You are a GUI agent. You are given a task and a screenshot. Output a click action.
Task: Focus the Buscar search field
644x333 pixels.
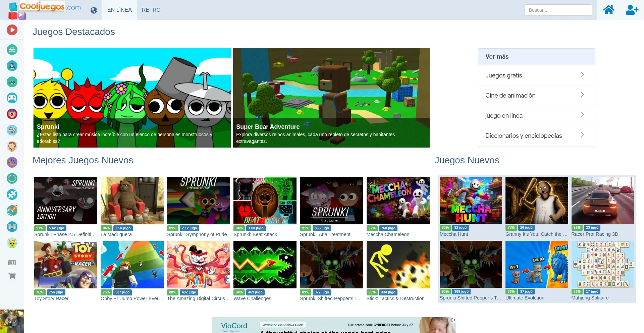(558, 10)
